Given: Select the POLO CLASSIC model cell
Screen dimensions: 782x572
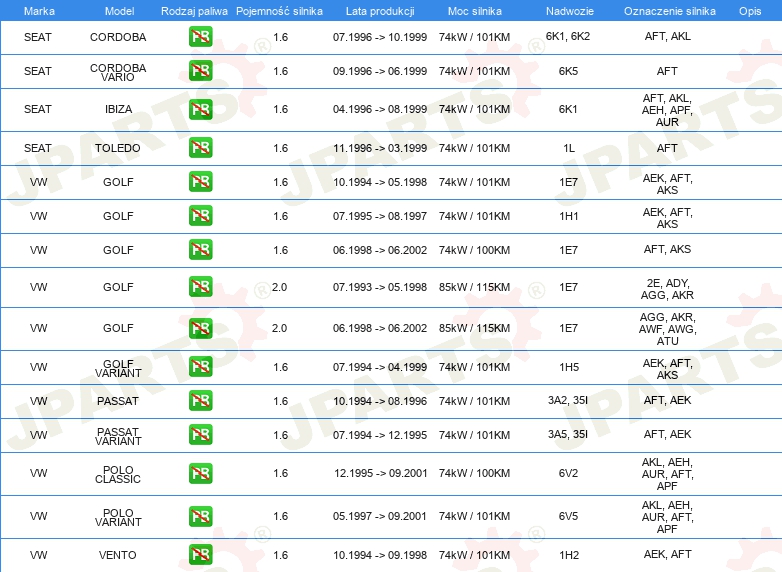Looking at the screenshot, I should coord(118,474).
